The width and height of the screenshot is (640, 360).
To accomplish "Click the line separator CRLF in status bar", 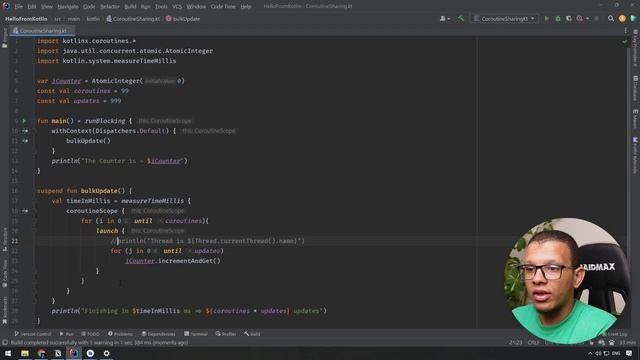I will click(533, 343).
